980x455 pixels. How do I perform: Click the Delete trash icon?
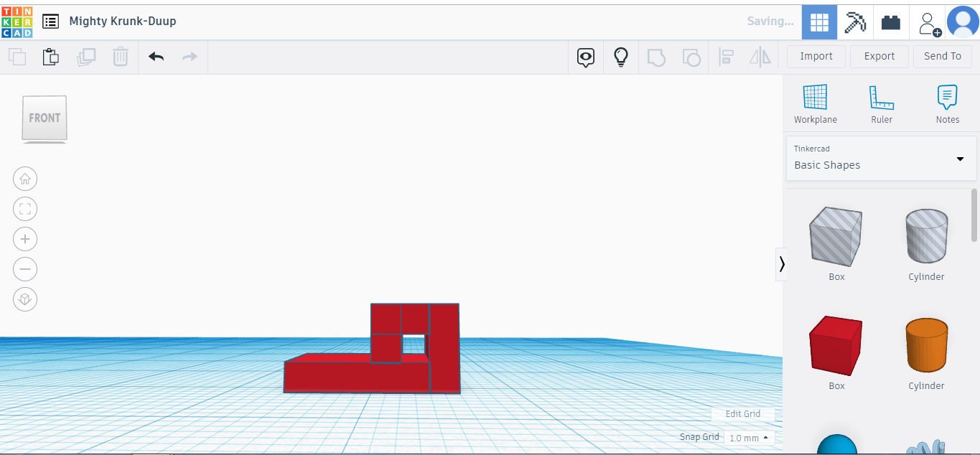(121, 57)
